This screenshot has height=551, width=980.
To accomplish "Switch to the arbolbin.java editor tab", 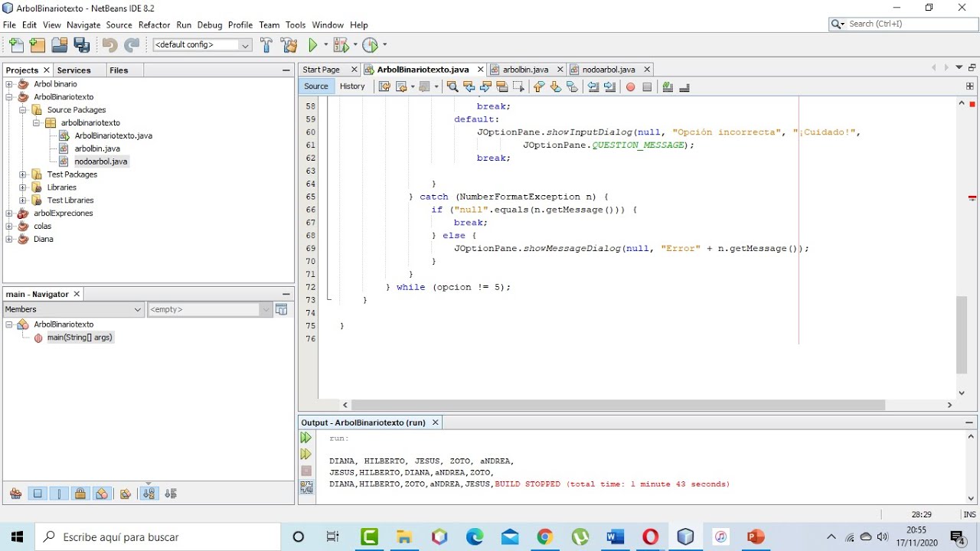I will (x=525, y=70).
